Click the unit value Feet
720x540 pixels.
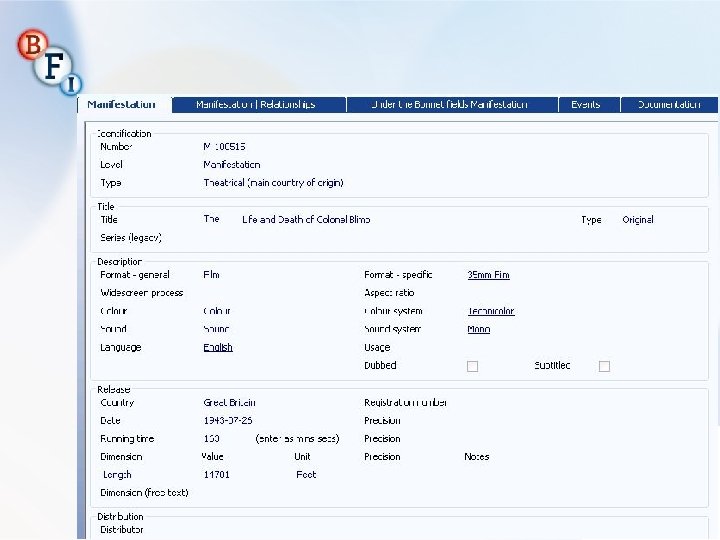coord(306,475)
